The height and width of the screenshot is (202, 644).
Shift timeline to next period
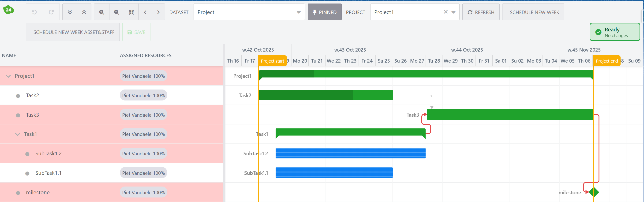[158, 12]
